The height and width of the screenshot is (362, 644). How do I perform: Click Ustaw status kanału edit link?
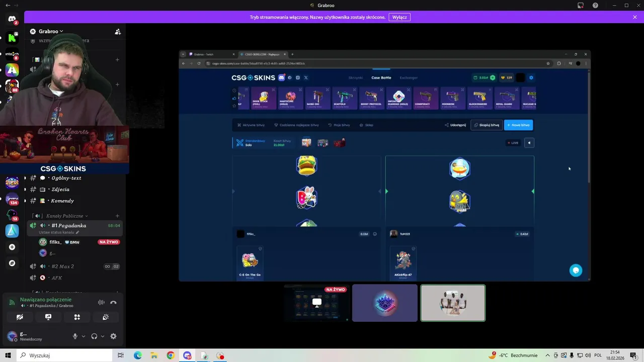point(59,232)
